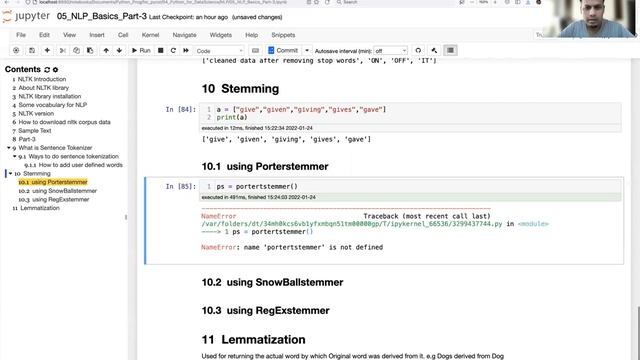The width and height of the screenshot is (640, 360).
Task: Go to 'using RegExstemmer' in Contents
Action: pyautogui.click(x=60, y=199)
